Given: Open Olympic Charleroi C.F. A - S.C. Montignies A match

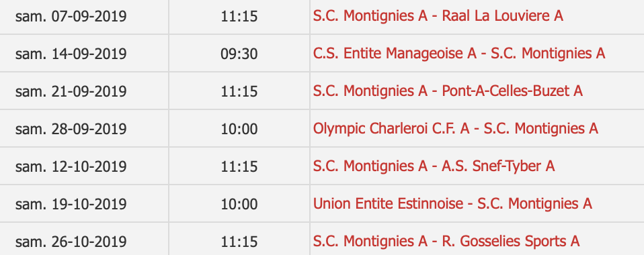Looking at the screenshot, I should (x=456, y=129).
